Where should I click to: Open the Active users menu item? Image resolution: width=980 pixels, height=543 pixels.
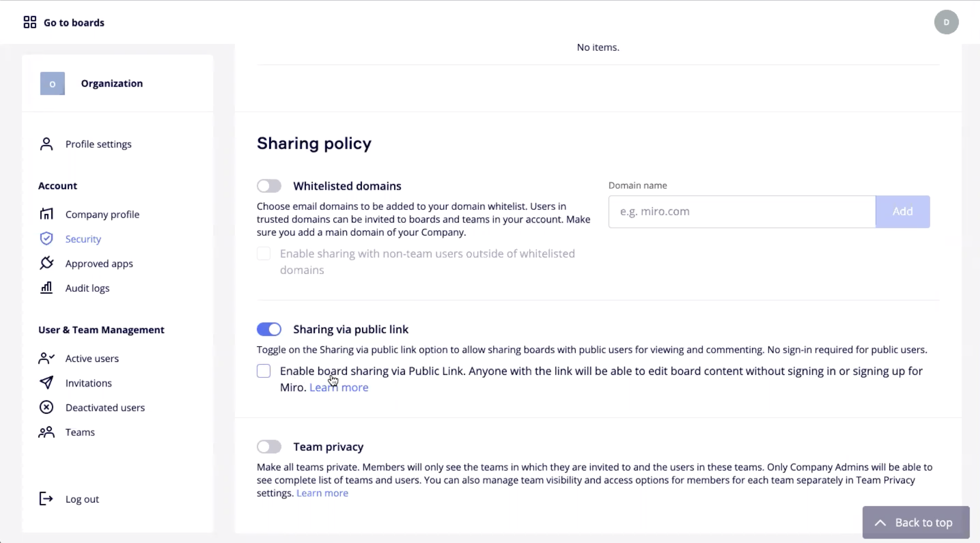(92, 359)
